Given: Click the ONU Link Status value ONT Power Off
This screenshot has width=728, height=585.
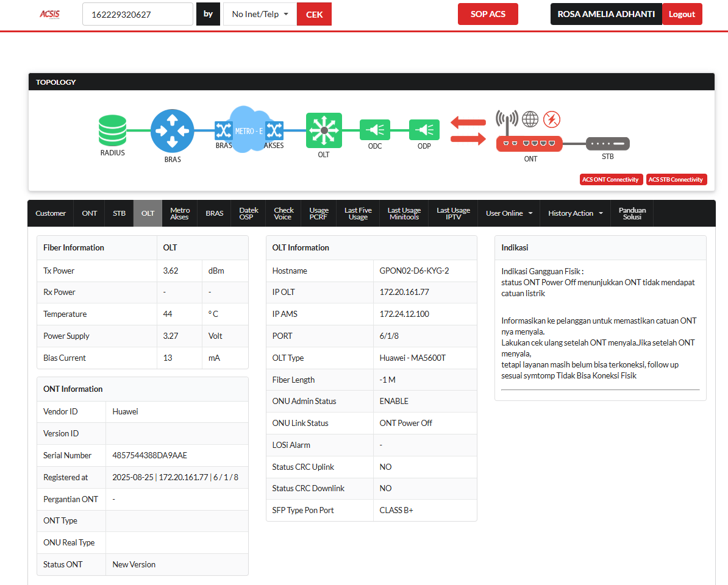Looking at the screenshot, I should tap(406, 423).
